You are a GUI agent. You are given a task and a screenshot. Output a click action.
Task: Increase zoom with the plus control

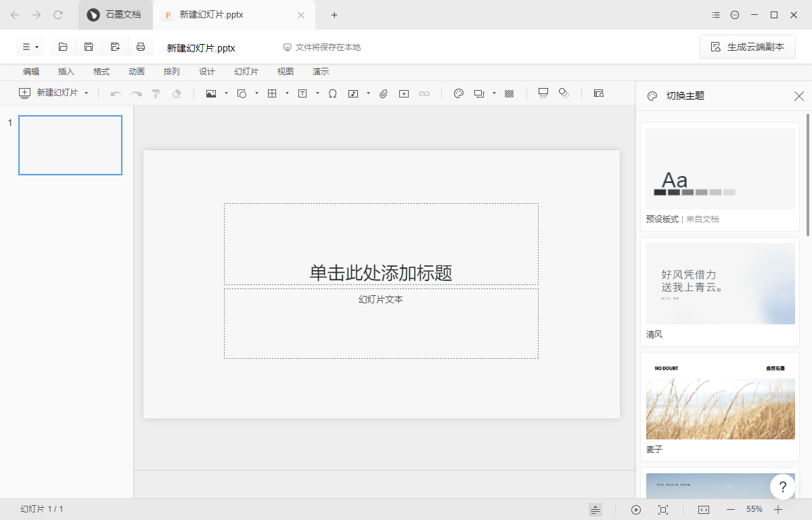tap(779, 509)
